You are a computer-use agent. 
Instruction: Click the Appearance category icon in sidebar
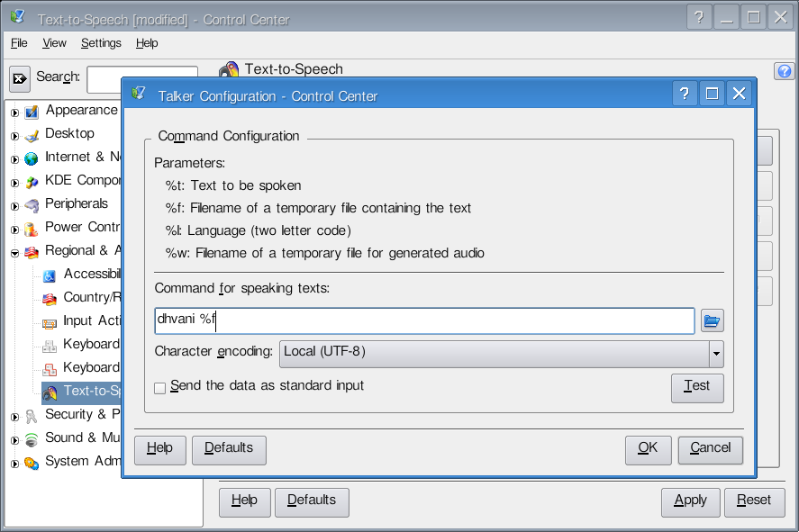click(32, 111)
